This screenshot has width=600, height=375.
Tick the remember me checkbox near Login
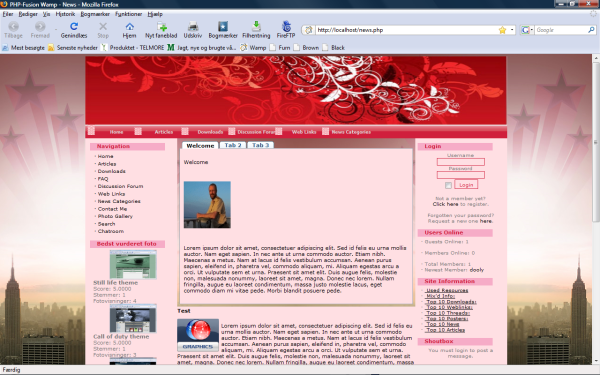(x=448, y=185)
